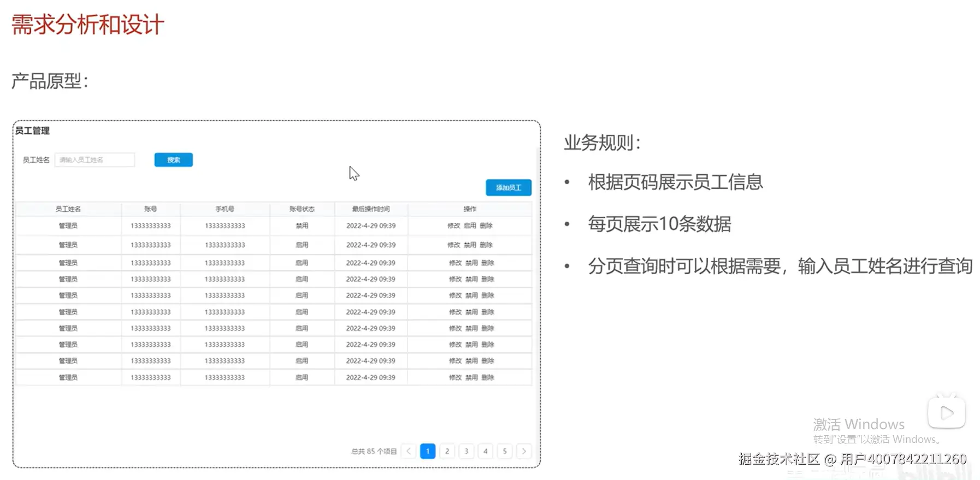Click 启用 to enable the first row's account

tap(470, 226)
